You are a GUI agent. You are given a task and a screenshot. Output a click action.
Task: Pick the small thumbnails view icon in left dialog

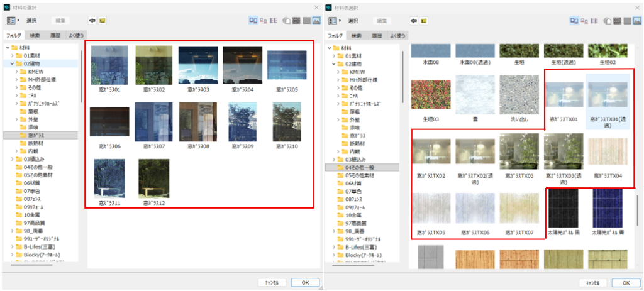pyautogui.click(x=264, y=21)
